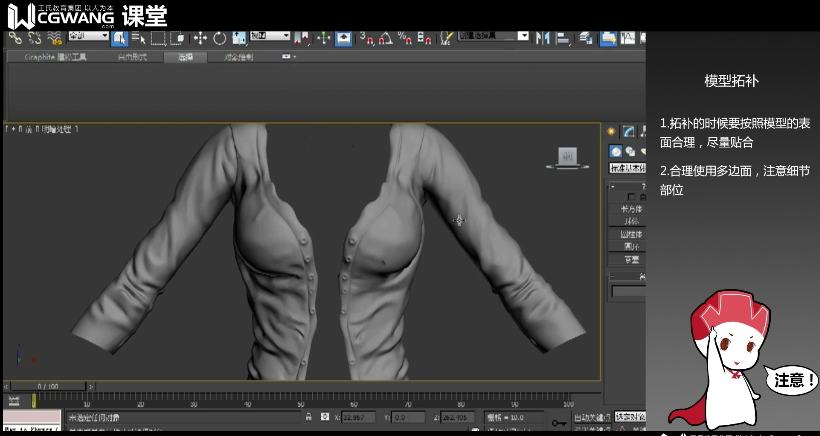Image resolution: width=820 pixels, height=436 pixels.
Task: Enable the AutoGrid checkbox
Action: (631, 196)
